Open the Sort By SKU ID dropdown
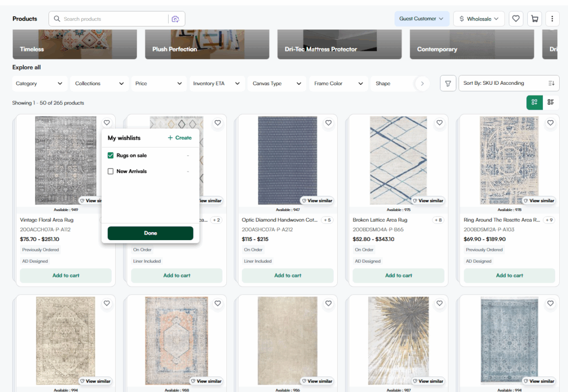Viewport: 568px width, 392px height. [x=508, y=83]
